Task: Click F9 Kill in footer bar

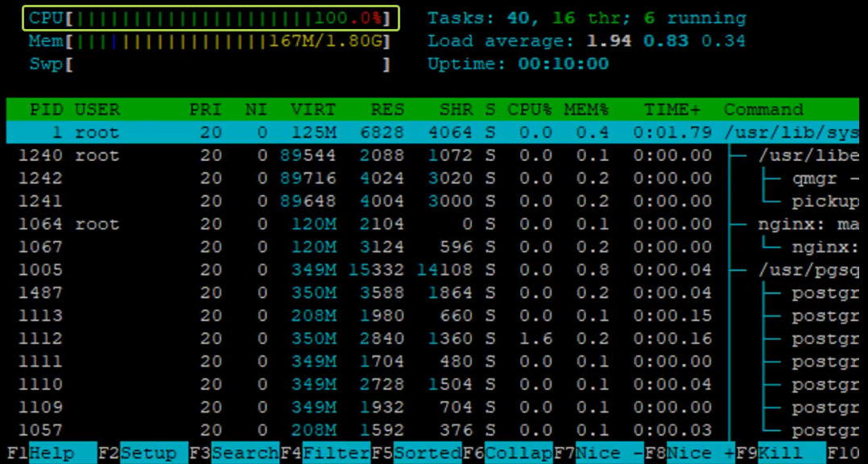Action: (x=781, y=454)
